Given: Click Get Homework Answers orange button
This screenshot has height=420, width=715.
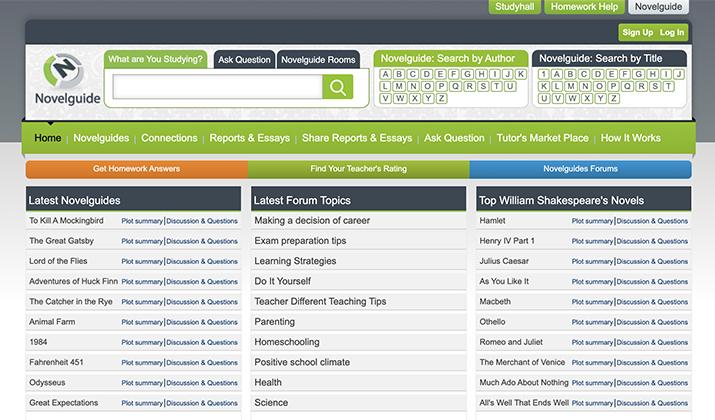Looking at the screenshot, I should click(x=137, y=169).
